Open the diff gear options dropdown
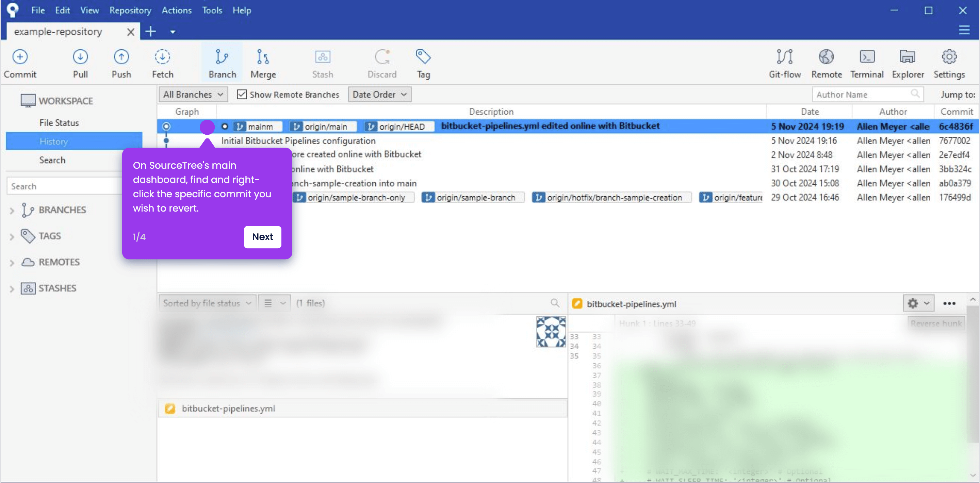Screen dimensions: 980x483 click(x=918, y=303)
